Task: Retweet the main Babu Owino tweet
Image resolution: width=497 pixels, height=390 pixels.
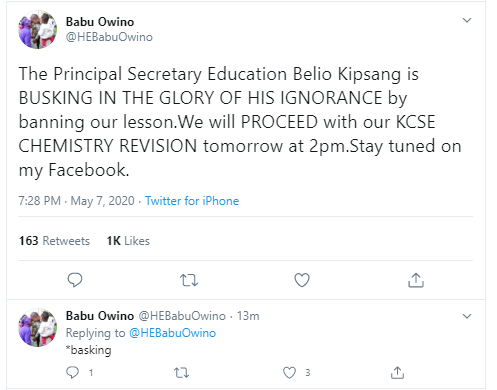Action: 189,280
